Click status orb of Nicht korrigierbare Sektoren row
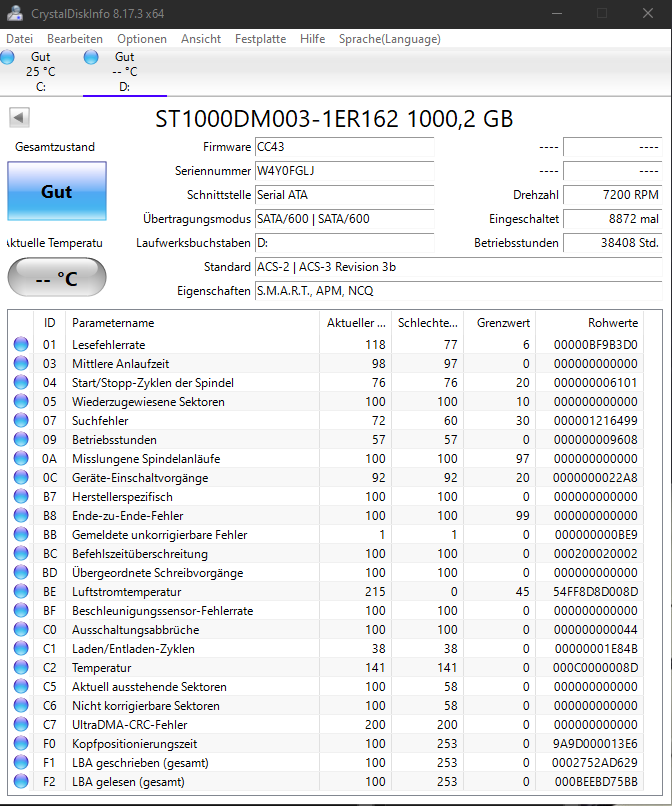The image size is (672, 806). (x=21, y=706)
